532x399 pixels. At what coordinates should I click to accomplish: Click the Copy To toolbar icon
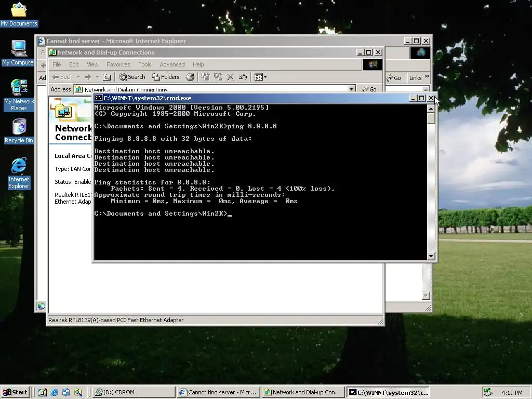218,77
